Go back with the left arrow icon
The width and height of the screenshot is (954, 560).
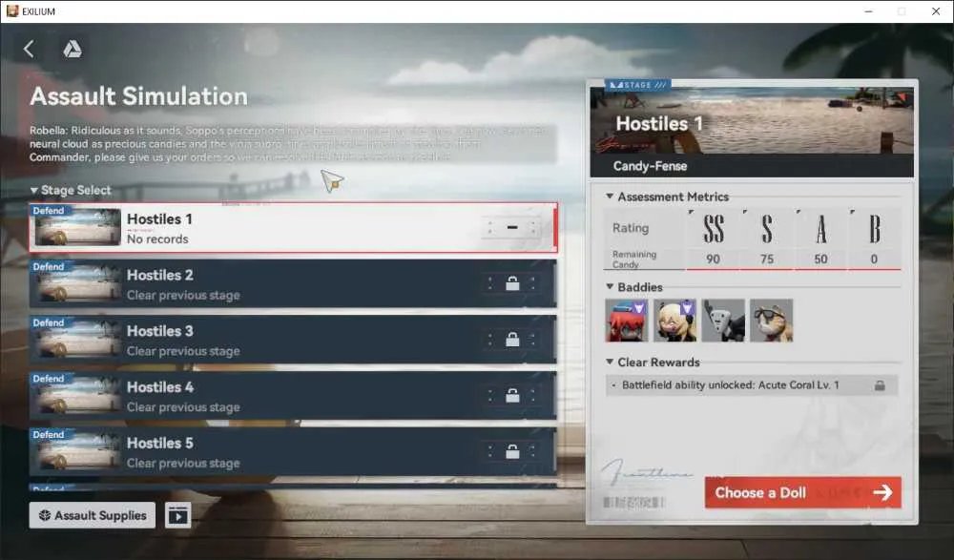(x=29, y=49)
